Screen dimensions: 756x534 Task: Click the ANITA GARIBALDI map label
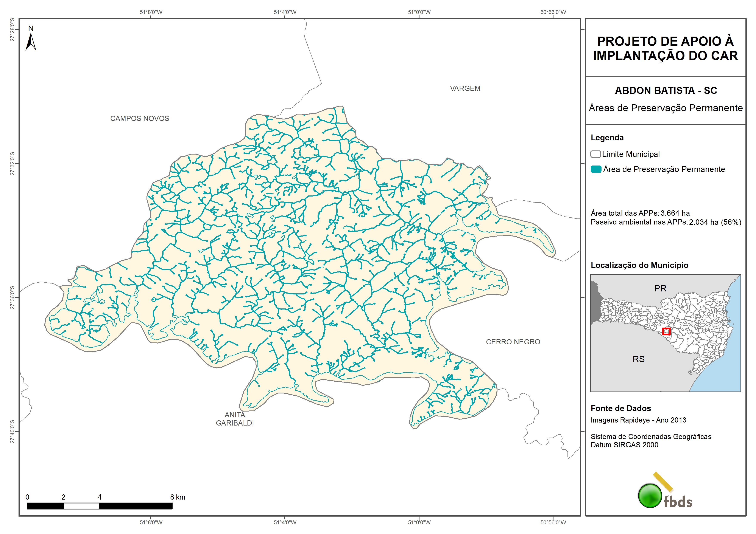pyautogui.click(x=235, y=419)
